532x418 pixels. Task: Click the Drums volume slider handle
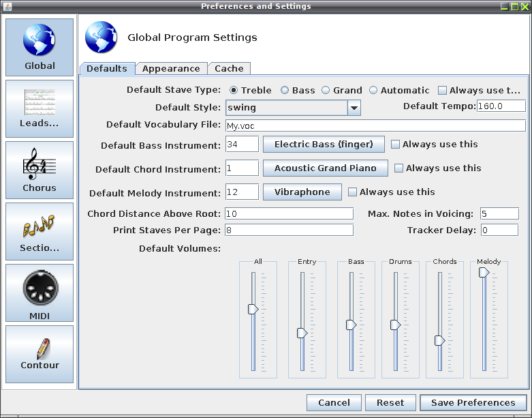click(396, 325)
